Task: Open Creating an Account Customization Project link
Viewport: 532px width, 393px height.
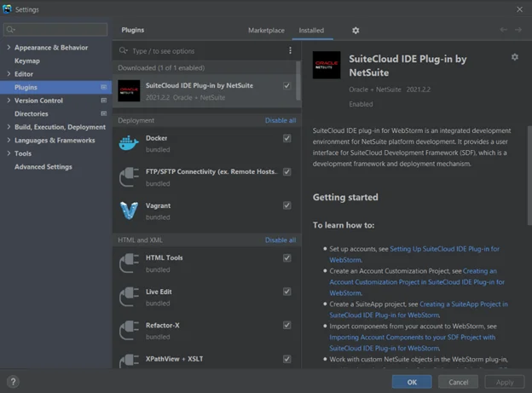Action: [417, 282]
